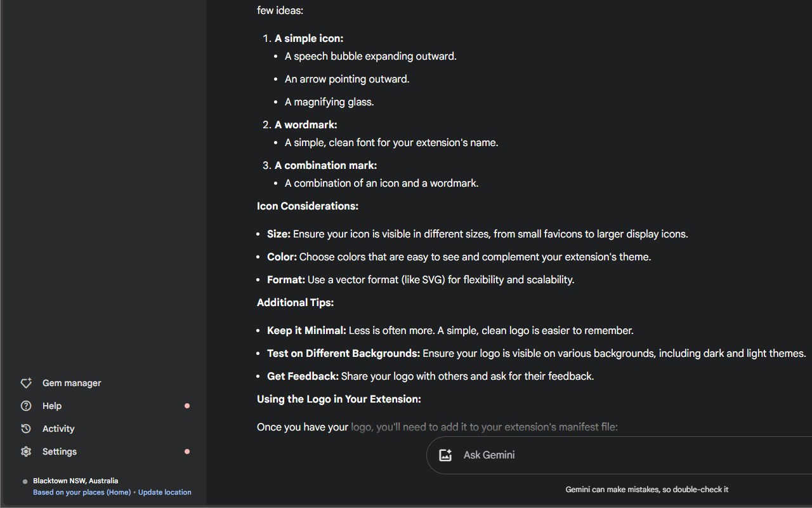812x508 pixels.
Task: Click the Help question mark icon
Action: coord(26,406)
